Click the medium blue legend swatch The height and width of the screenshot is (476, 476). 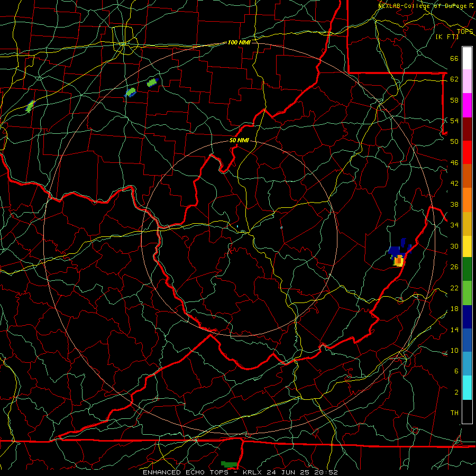pos(467,340)
